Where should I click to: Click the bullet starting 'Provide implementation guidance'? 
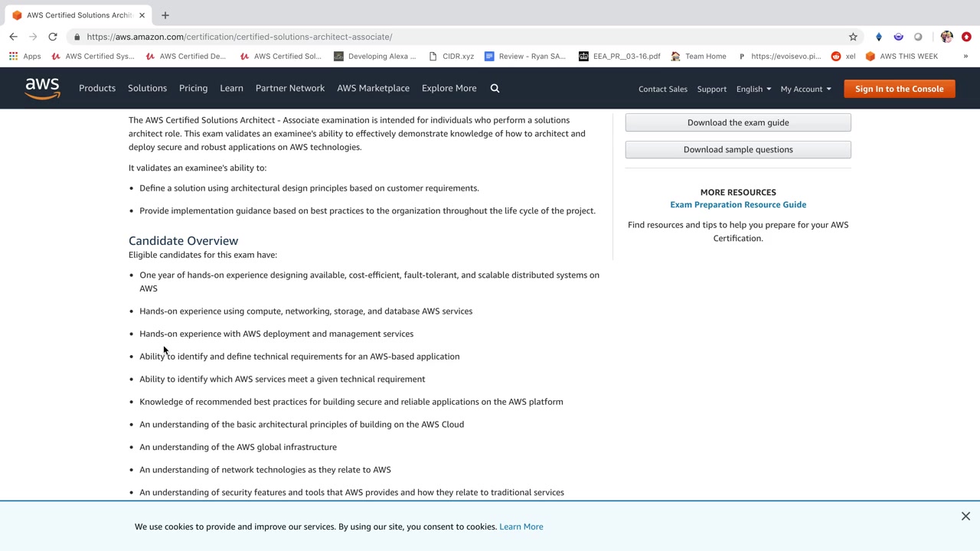click(x=367, y=211)
